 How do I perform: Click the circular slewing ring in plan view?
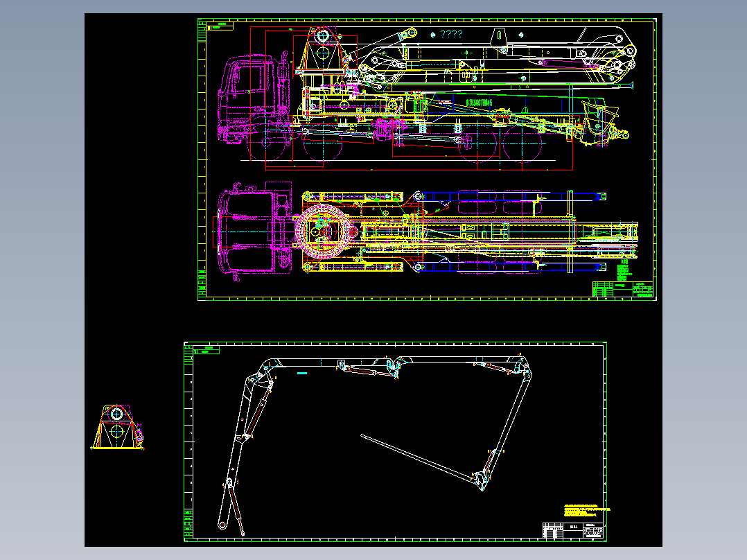pos(323,231)
